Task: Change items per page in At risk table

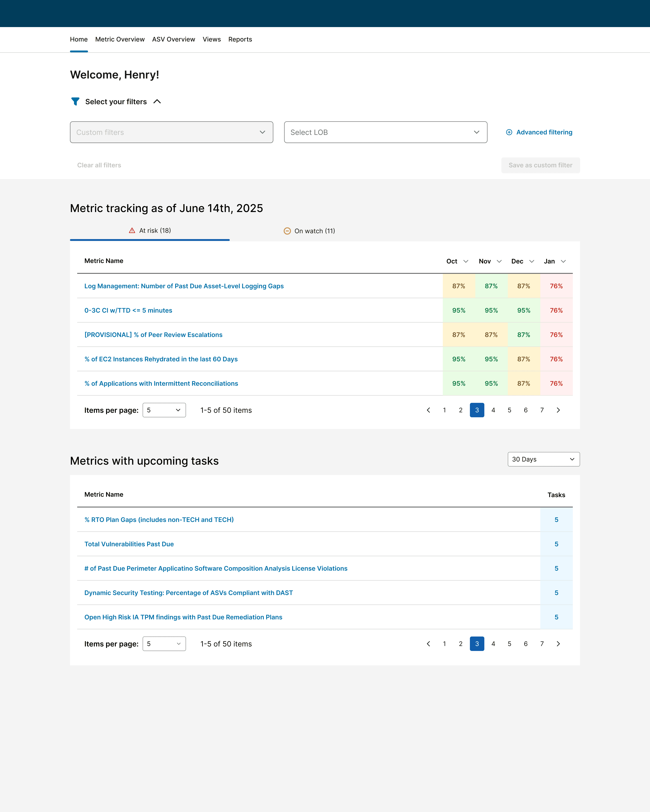Action: [164, 410]
